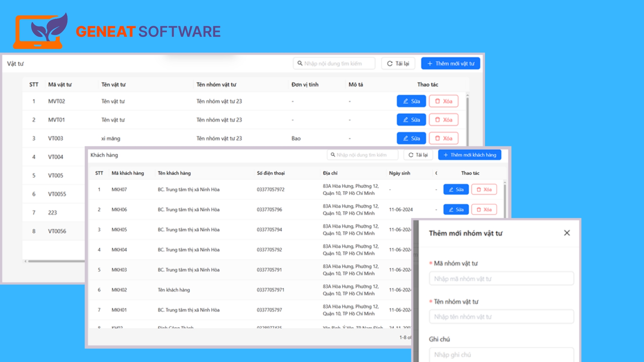Select the Bao unit cell
The height and width of the screenshot is (362, 644).
pyautogui.click(x=296, y=138)
